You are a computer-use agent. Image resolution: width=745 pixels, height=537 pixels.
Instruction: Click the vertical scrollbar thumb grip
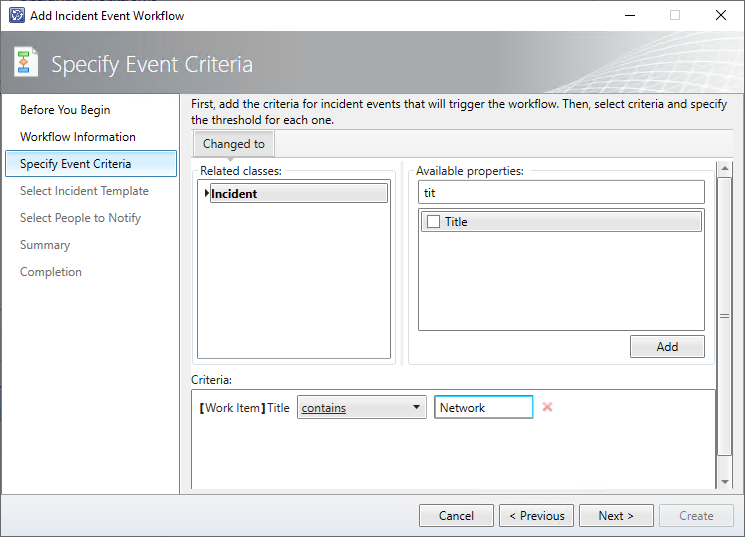click(x=725, y=316)
